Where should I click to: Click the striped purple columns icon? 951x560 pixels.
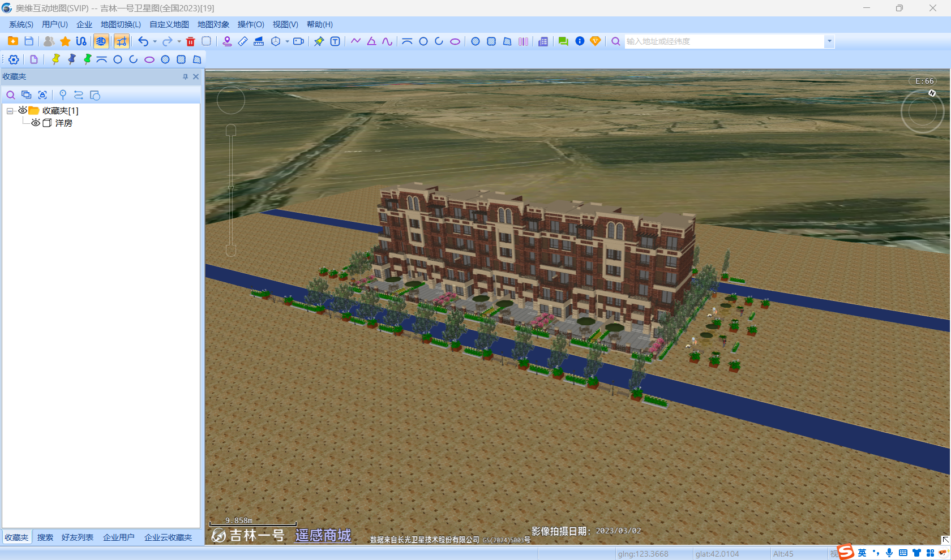[x=523, y=41]
